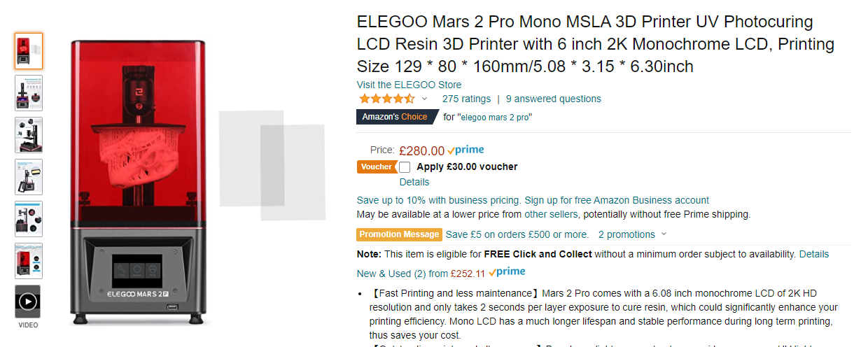The width and height of the screenshot is (868, 347).
Task: Click the New & Used (2) link
Action: (401, 274)
